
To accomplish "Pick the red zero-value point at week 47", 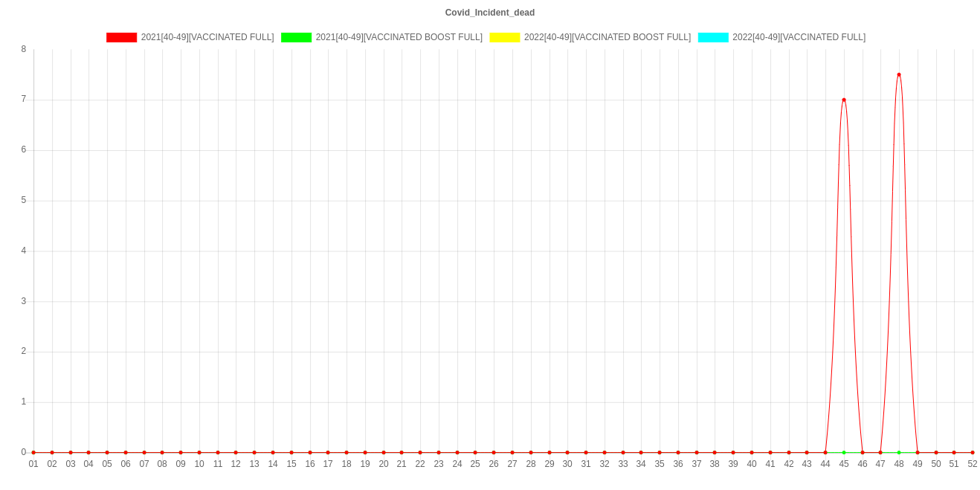I will point(880,452).
